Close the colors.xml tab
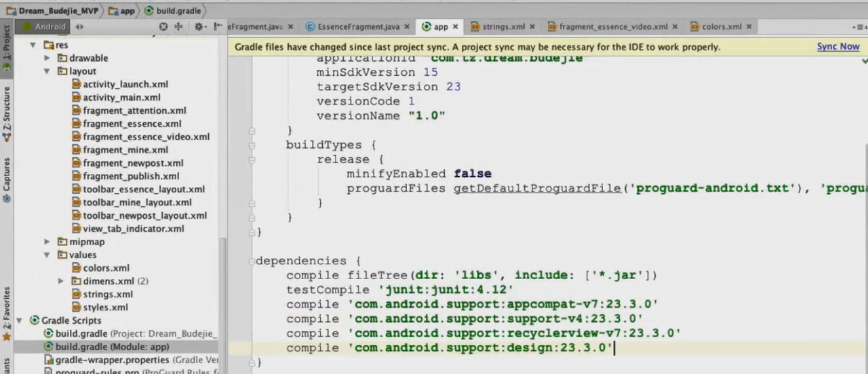This screenshot has height=374, width=868. (x=749, y=26)
